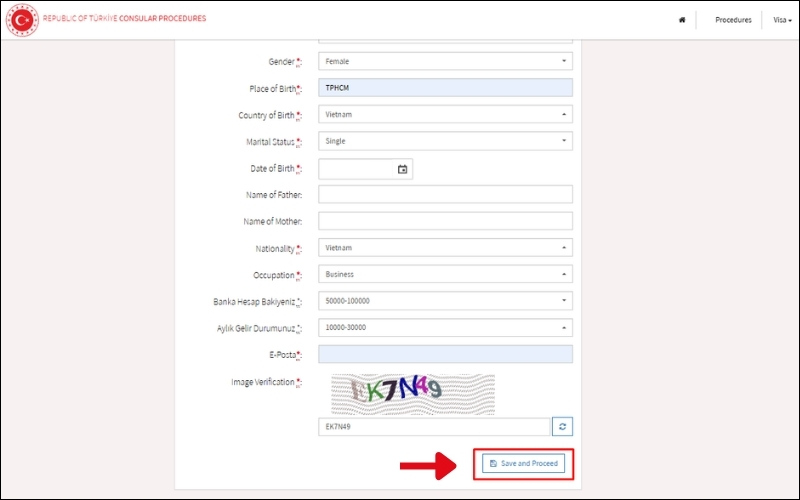The width and height of the screenshot is (800, 500).
Task: Open the Banka Hesap Bakiyeniz dropdown
Action: pyautogui.click(x=445, y=301)
